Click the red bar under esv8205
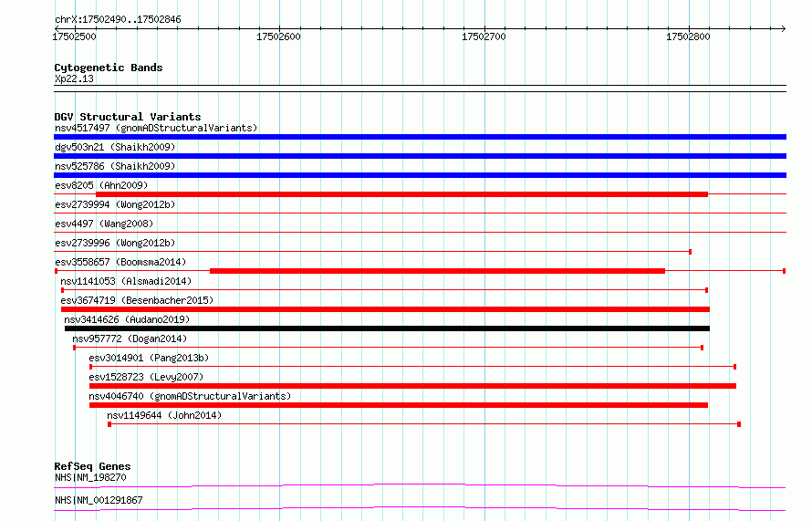The height and width of the screenshot is (521, 812). coord(401,194)
